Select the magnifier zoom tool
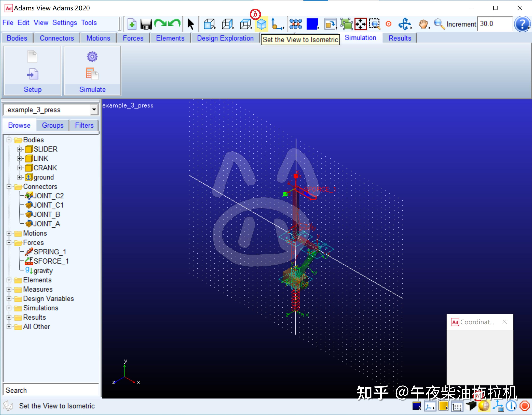Viewport: 532px width, 415px height. 439,24
